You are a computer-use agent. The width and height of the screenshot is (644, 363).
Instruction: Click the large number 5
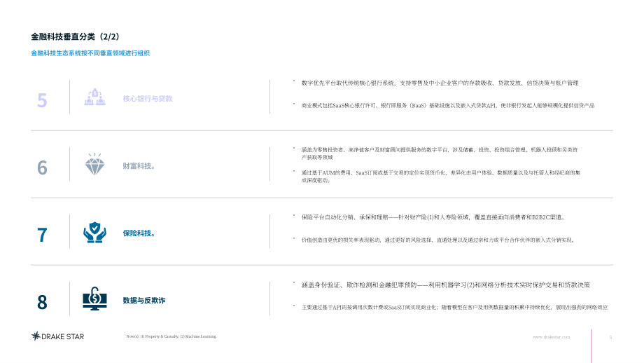pos(42,100)
